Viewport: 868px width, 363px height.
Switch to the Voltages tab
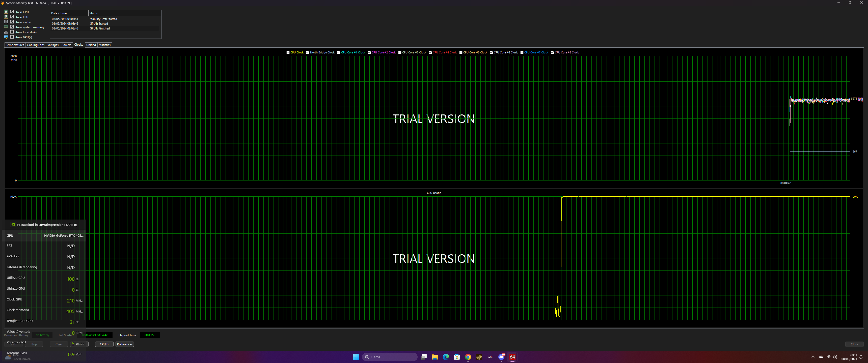click(x=53, y=45)
